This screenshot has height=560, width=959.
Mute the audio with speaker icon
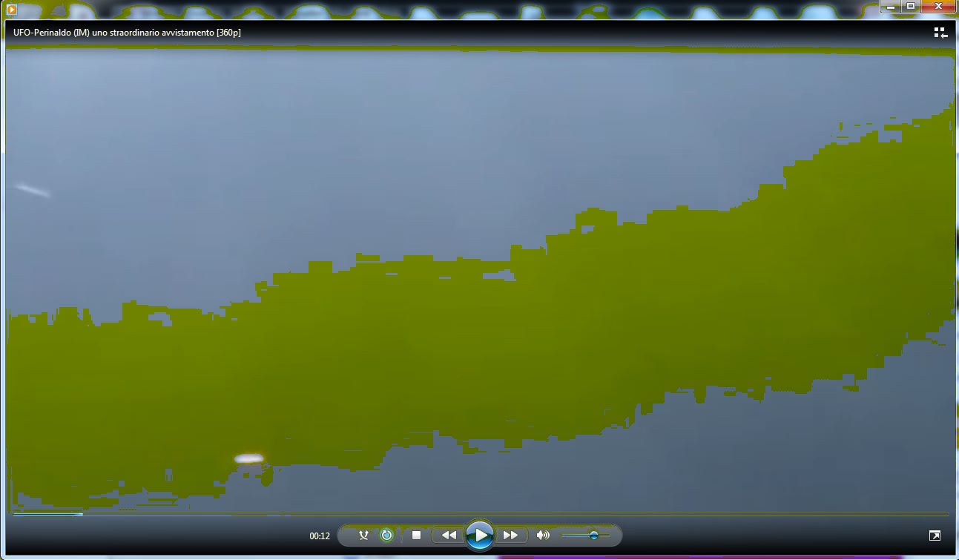point(543,535)
